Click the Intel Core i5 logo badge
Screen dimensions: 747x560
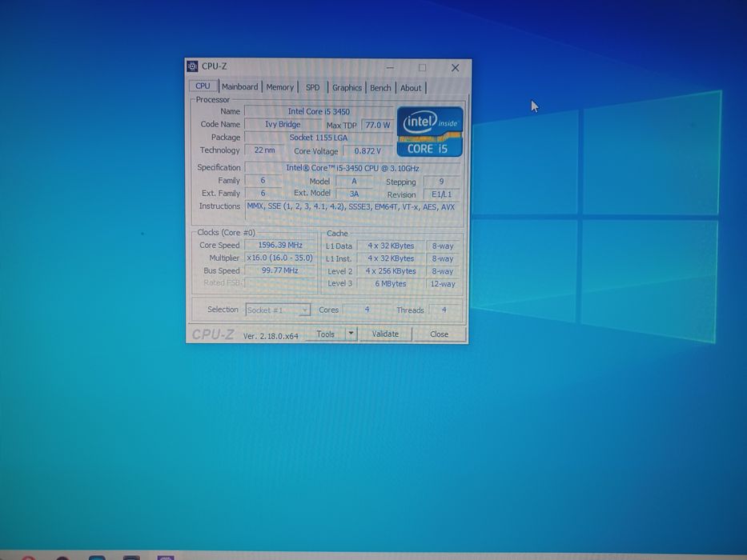(x=430, y=132)
